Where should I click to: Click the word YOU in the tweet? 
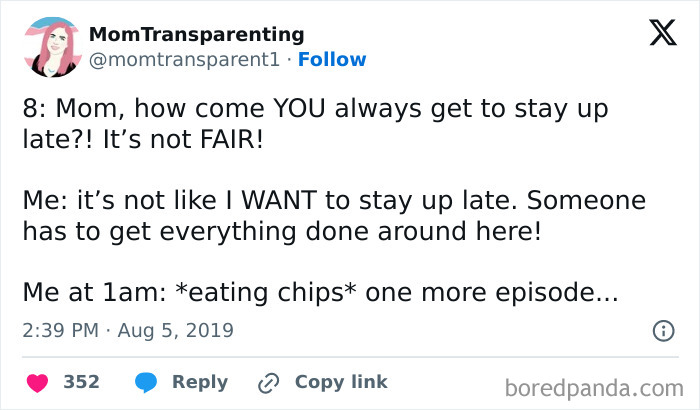pos(261,107)
